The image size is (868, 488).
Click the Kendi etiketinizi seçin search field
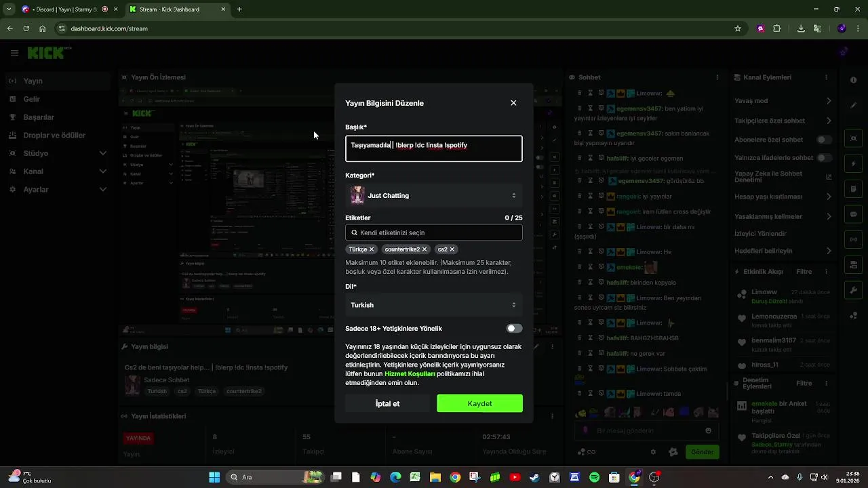(434, 232)
